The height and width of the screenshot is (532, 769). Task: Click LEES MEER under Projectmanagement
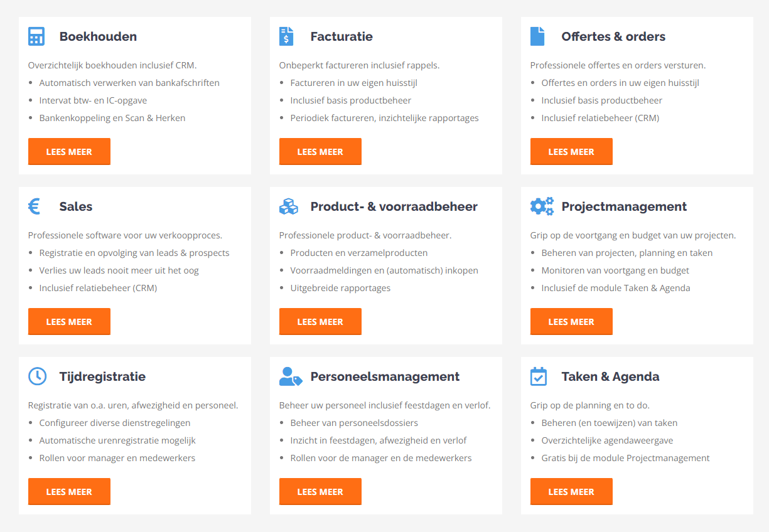[x=571, y=321]
